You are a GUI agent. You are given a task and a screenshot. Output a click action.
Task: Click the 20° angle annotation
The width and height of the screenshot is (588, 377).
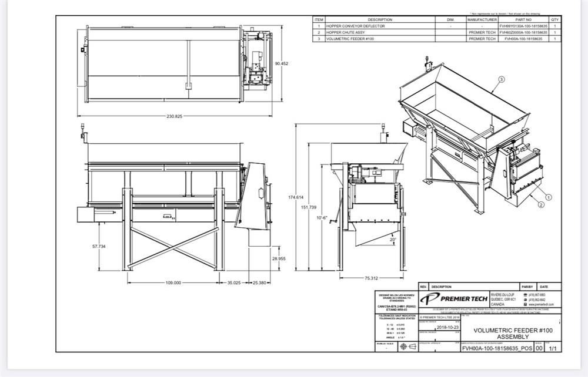point(393,240)
